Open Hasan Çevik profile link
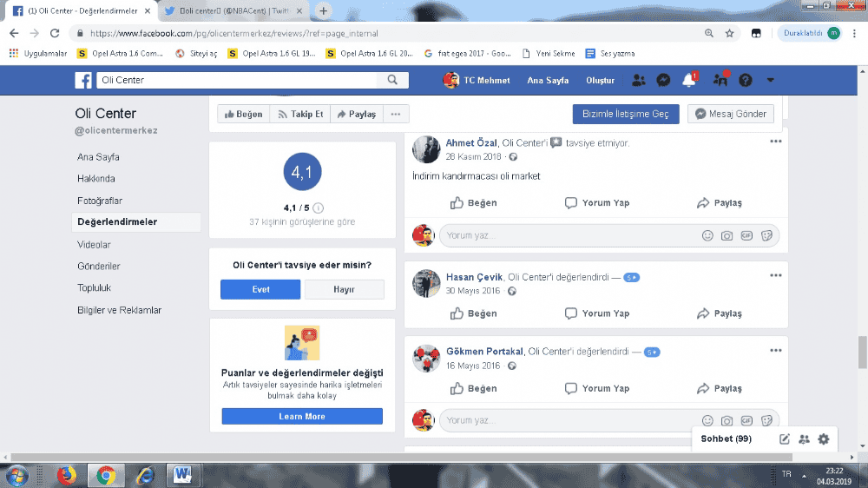 475,277
